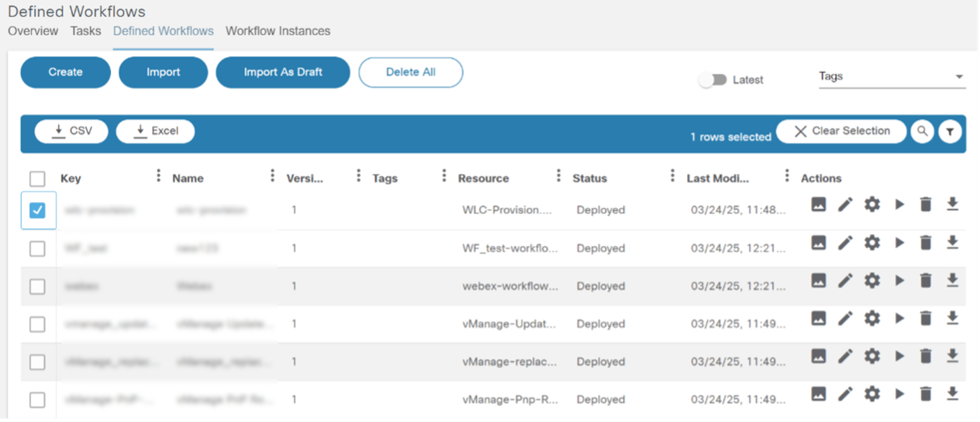Download the vManage-Pnp-R workflow
This screenshot has height=422, width=980.
[952, 394]
